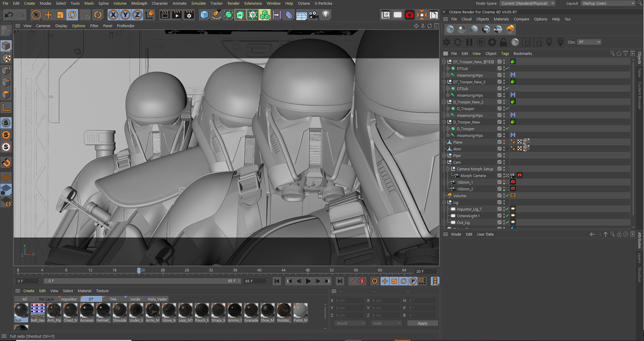Open the MoGraph menu
Viewport: 644px width, 341px height.
[x=139, y=3]
